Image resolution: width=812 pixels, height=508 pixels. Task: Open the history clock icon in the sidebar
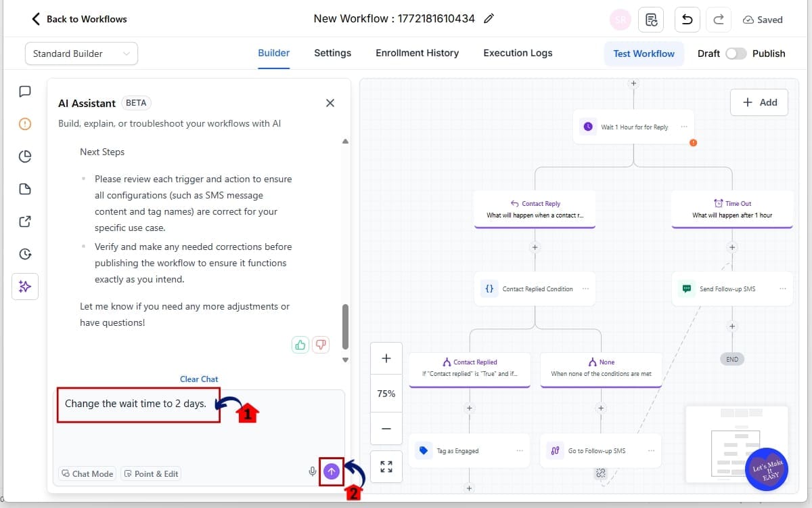coord(25,254)
